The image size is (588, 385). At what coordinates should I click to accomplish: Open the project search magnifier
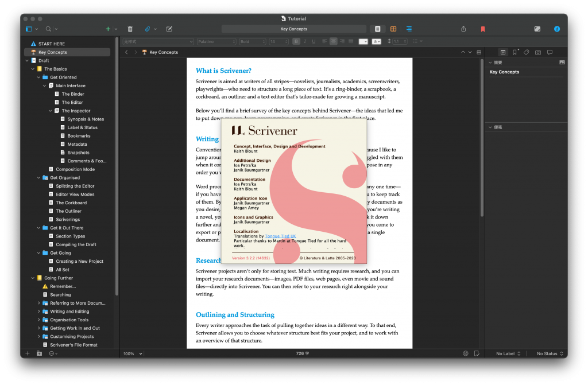pos(48,29)
